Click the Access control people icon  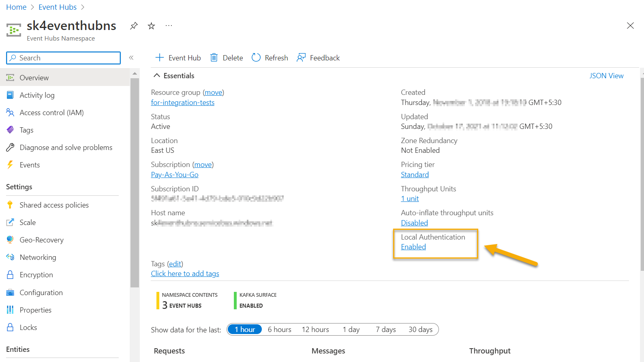[x=10, y=112]
